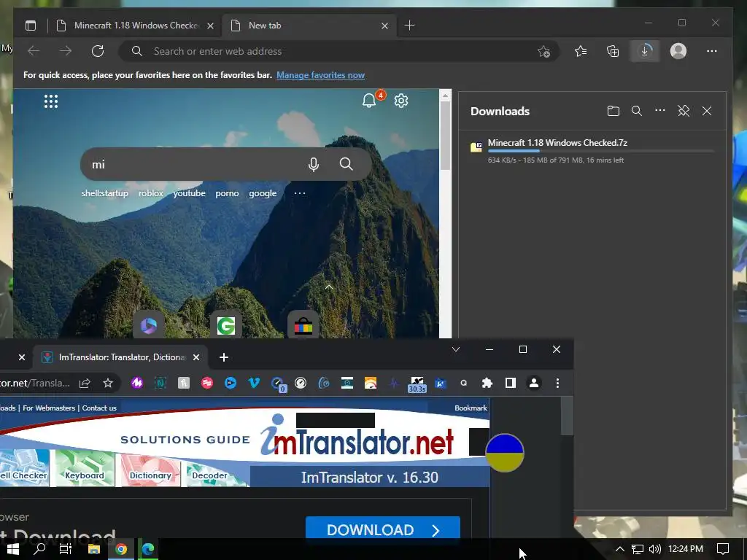Open notifications bell on new tab page
This screenshot has height=560, width=747.
369,101
